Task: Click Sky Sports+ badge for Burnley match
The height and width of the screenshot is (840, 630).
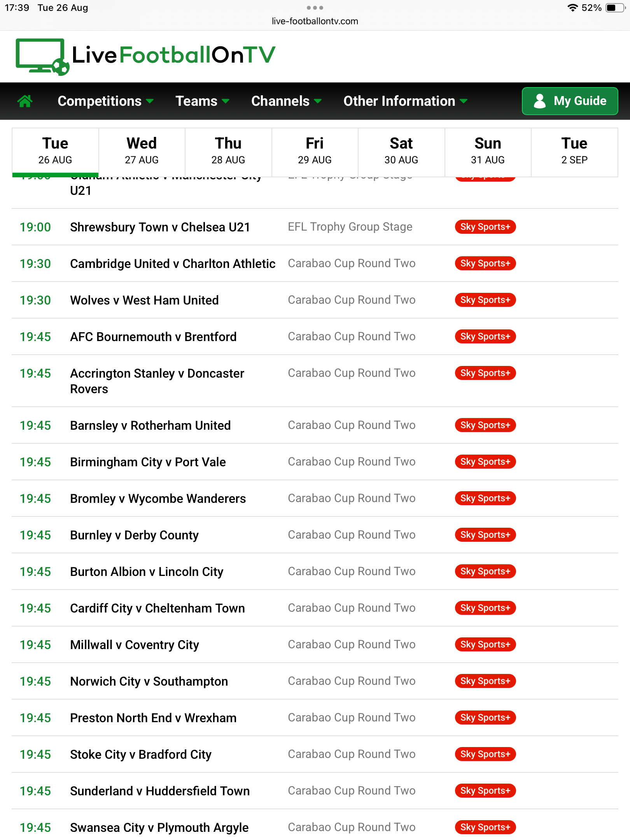Action: coord(485,535)
